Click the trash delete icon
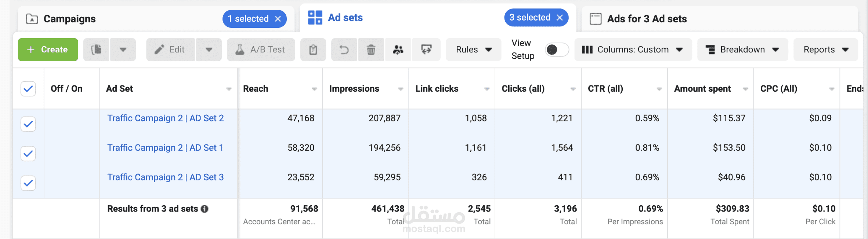868x239 pixels. [x=371, y=49]
